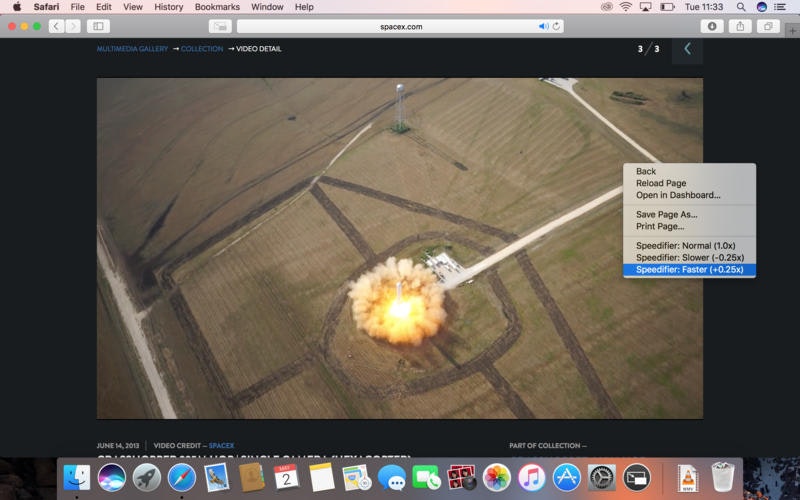
Task: Show all tabs overview button
Action: coord(768,26)
